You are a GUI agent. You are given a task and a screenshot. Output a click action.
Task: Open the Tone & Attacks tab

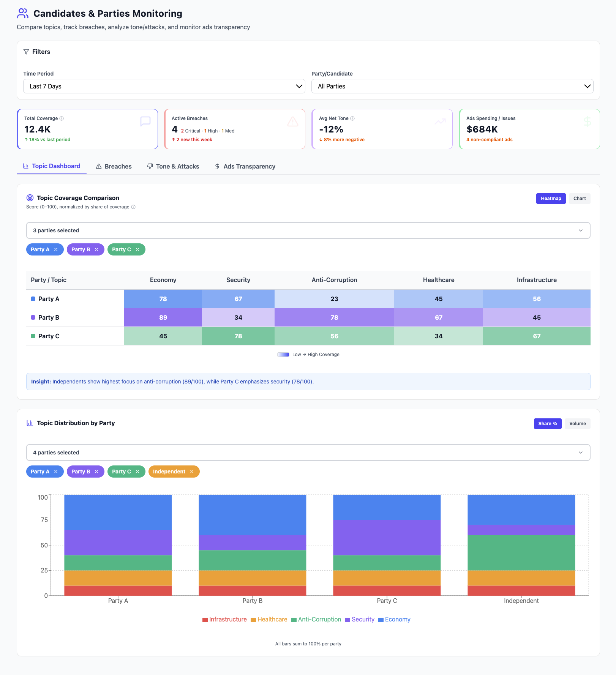tap(173, 166)
